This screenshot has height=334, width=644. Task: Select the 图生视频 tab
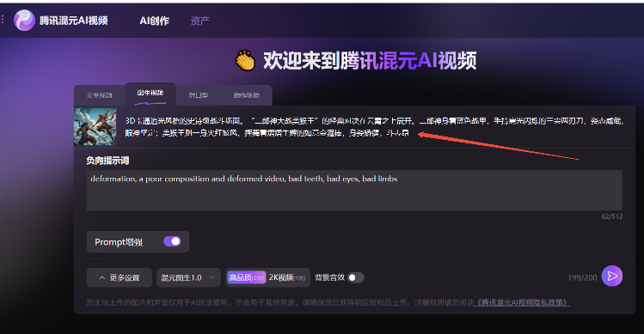click(x=150, y=93)
